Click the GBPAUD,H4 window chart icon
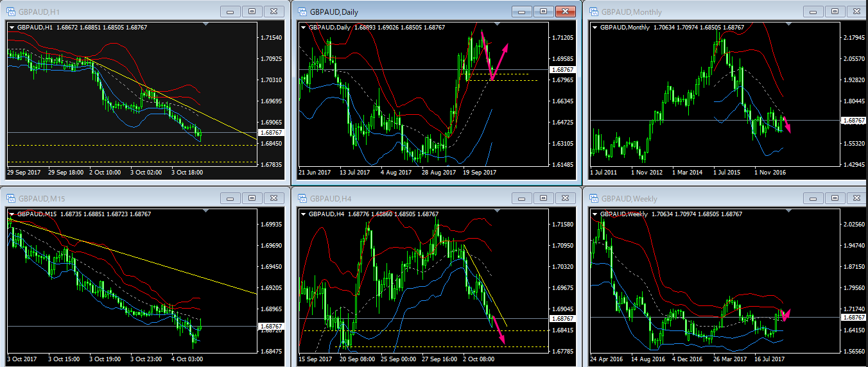This screenshot has height=367, width=868. [x=301, y=198]
